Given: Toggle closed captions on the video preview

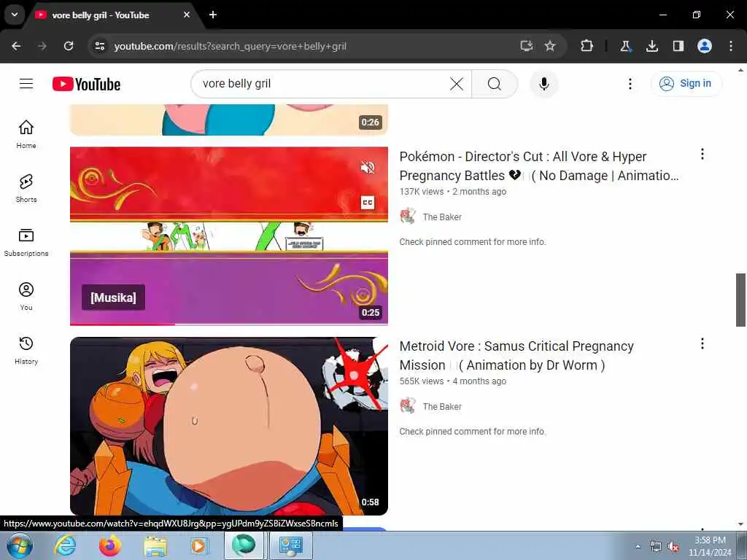Looking at the screenshot, I should pyautogui.click(x=368, y=203).
